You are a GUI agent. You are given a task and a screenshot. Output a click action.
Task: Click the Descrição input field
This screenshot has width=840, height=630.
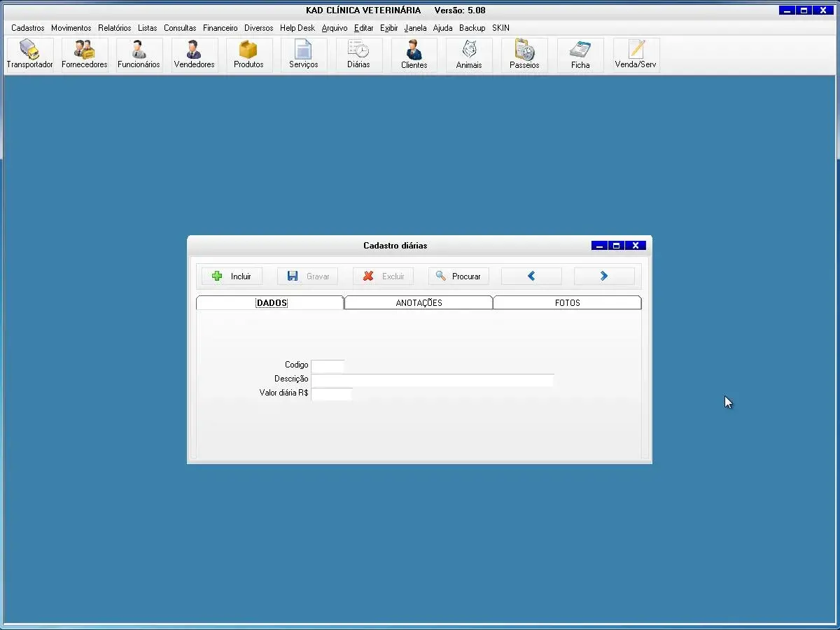(432, 379)
